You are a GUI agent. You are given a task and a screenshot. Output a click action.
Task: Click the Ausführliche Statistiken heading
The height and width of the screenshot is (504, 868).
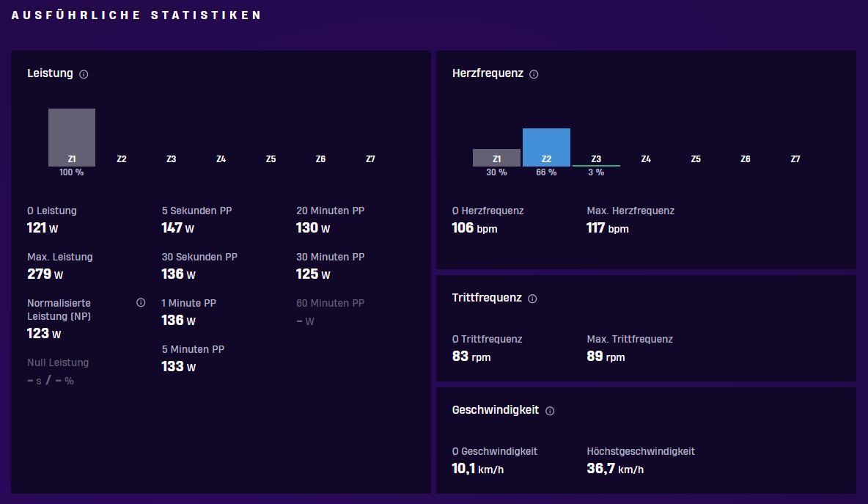(136, 15)
